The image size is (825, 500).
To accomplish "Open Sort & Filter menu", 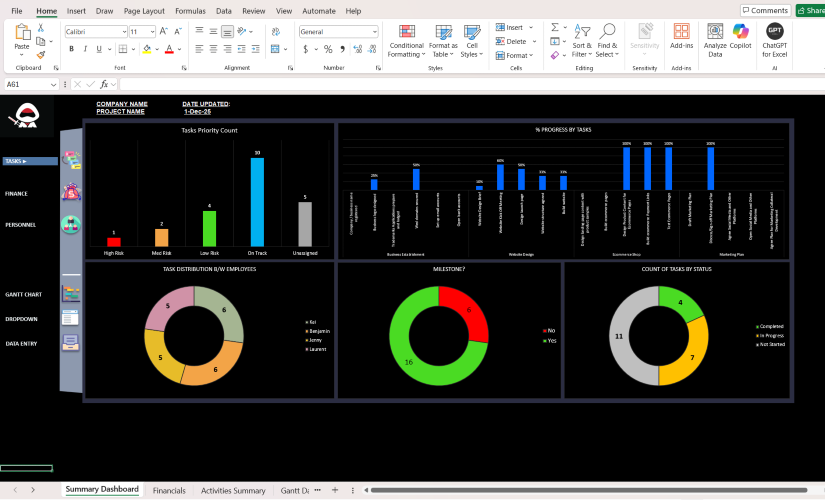I will pyautogui.click(x=582, y=41).
